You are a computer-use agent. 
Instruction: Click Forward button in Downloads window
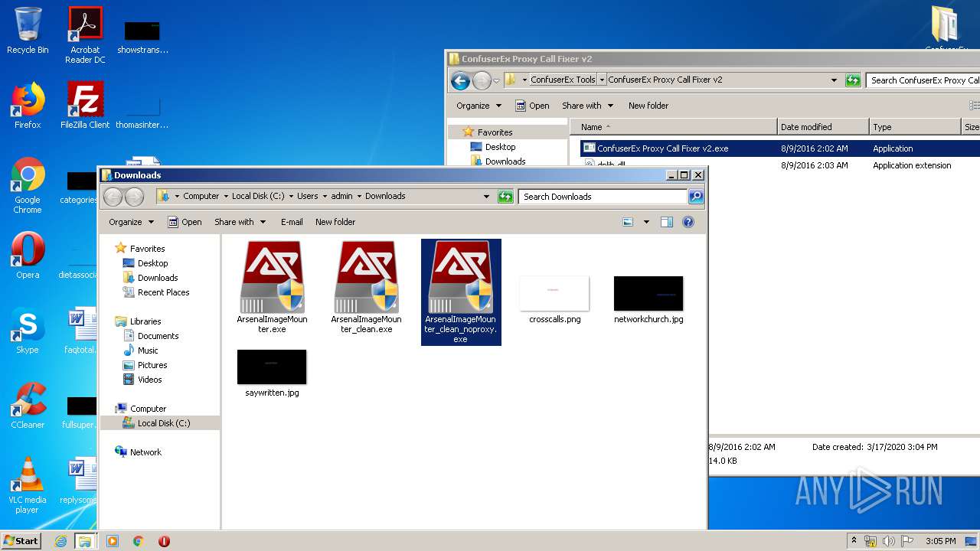coord(134,197)
